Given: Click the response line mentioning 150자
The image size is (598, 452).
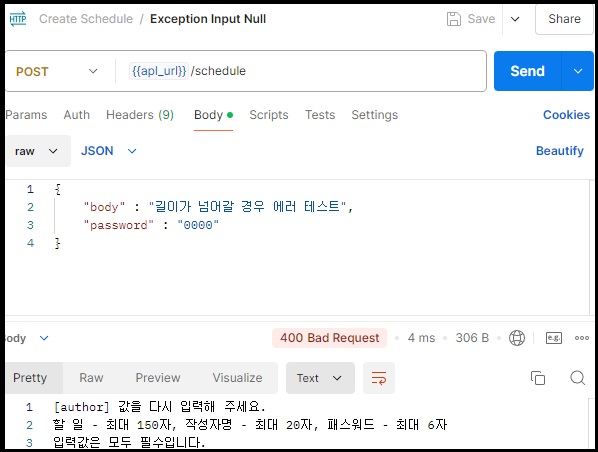Looking at the screenshot, I should pos(250,425).
